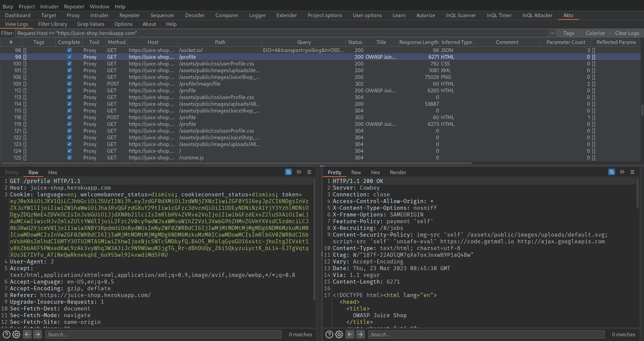This screenshot has width=644, height=341.
Task: Toggle word wrap icon in request panel
Action: click(288, 172)
